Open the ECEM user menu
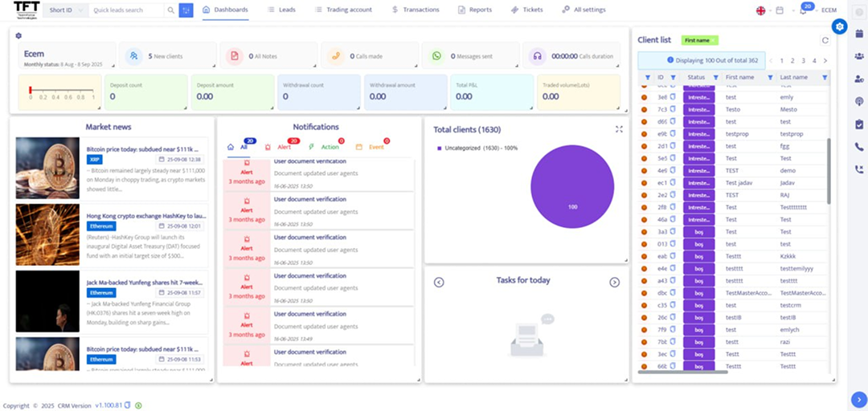 pyautogui.click(x=829, y=10)
